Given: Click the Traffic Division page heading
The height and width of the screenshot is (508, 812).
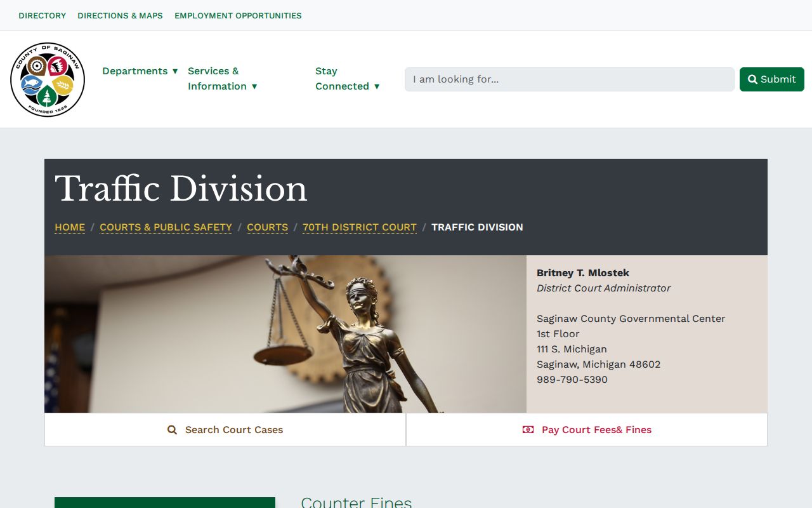Looking at the screenshot, I should [x=181, y=189].
